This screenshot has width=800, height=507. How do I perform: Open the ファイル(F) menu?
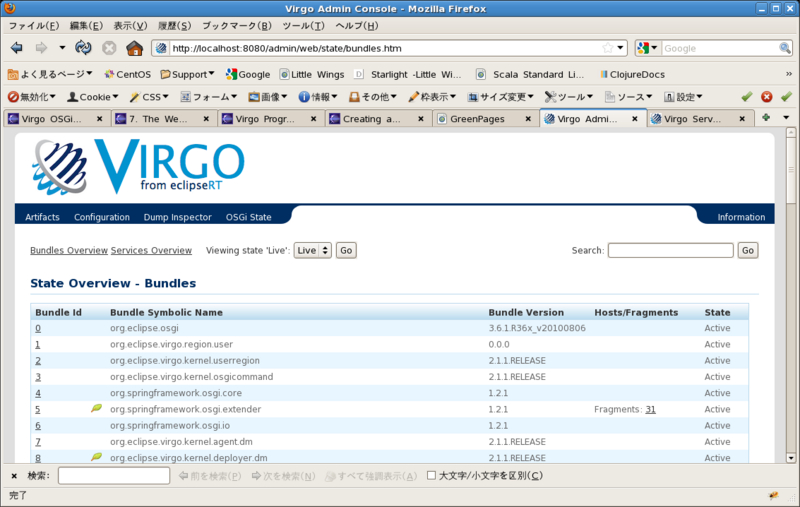click(34, 26)
